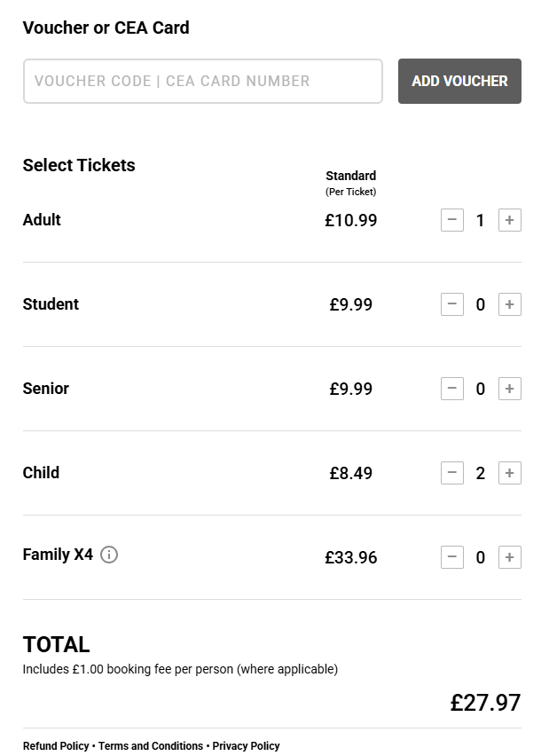This screenshot has width=549, height=756.
Task: Decrease Adult ticket count with minus icon
Action: (x=452, y=220)
